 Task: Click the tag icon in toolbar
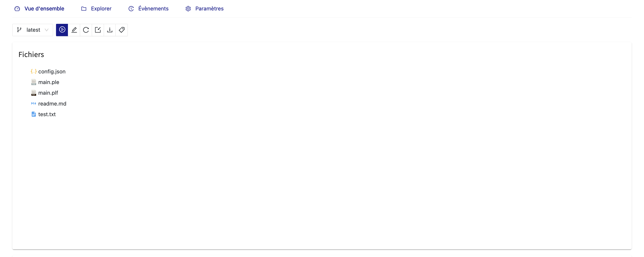[122, 30]
